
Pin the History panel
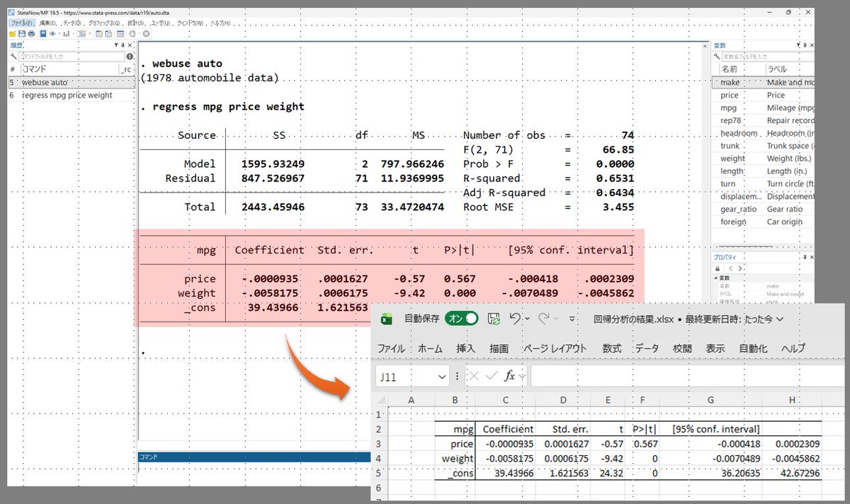pos(123,45)
